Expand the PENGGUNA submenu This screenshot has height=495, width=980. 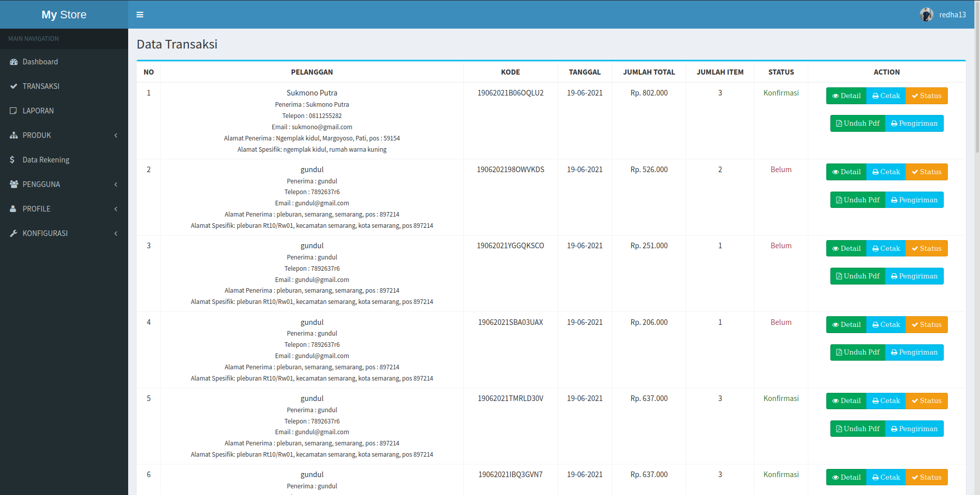[x=116, y=184]
